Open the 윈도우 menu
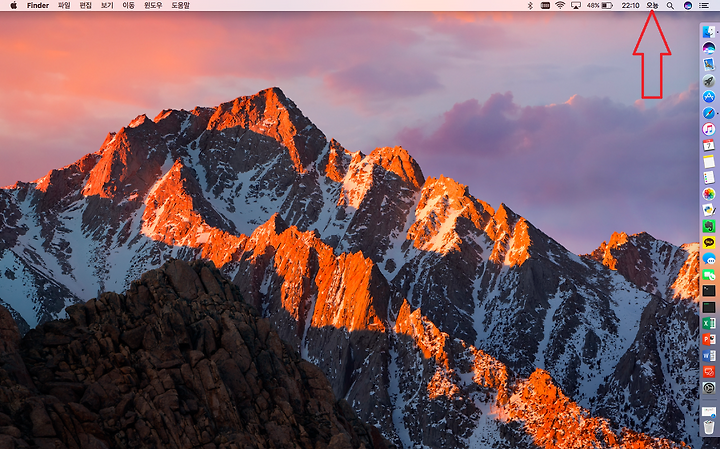 click(153, 6)
